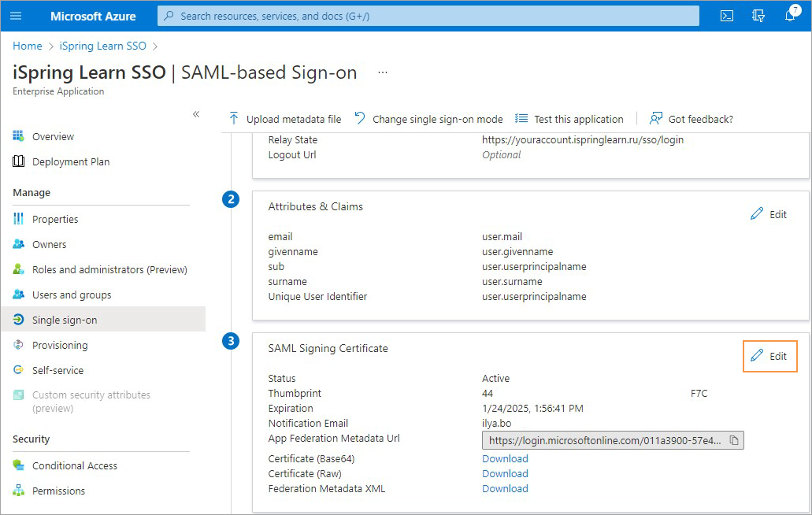This screenshot has width=812, height=515.
Task: Edit the Attributes & Claims section
Action: point(769,214)
